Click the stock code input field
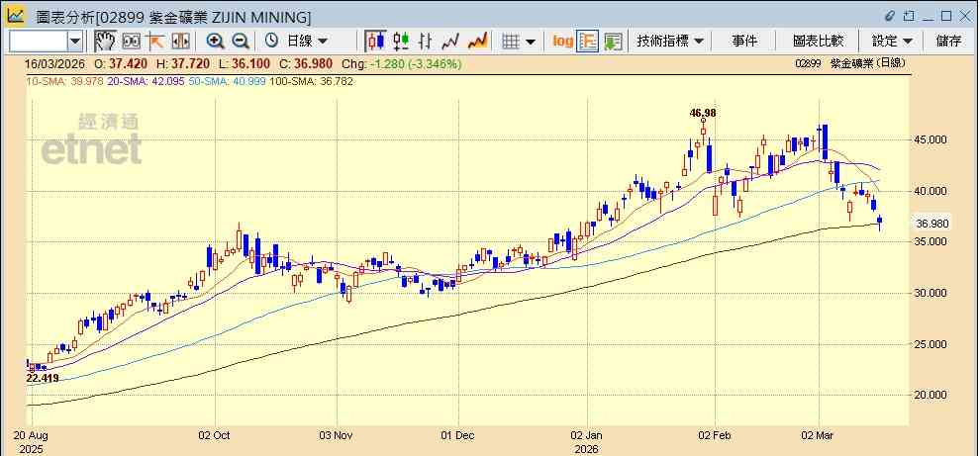The height and width of the screenshot is (456, 980). click(39, 42)
